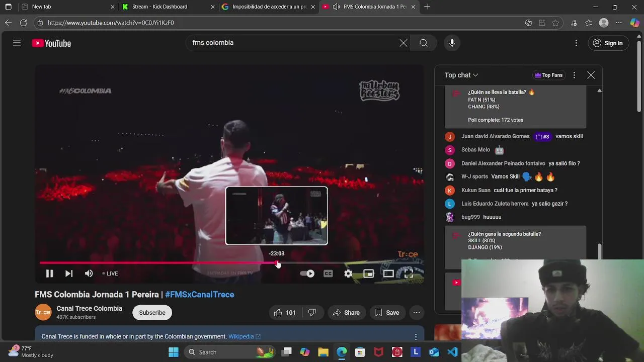Open the chat options three-dot menu
This screenshot has width=644, height=362.
[x=574, y=75]
